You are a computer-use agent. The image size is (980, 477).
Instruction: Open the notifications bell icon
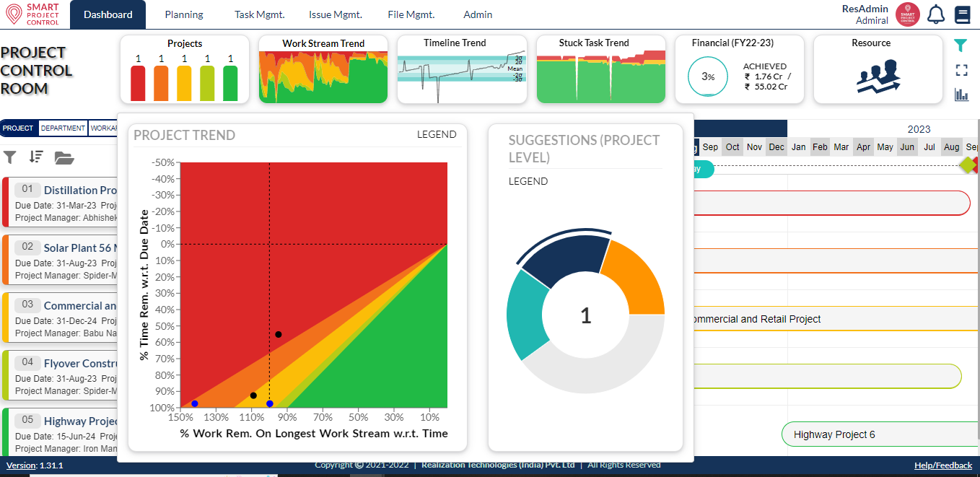point(937,14)
